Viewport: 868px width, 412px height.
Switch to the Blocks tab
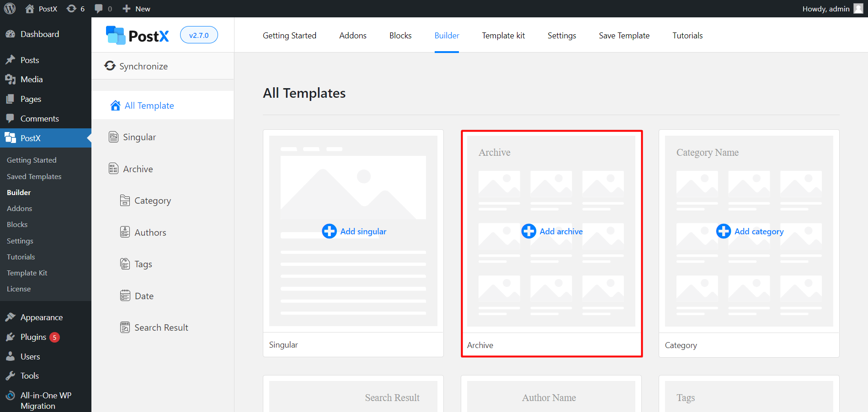(400, 36)
